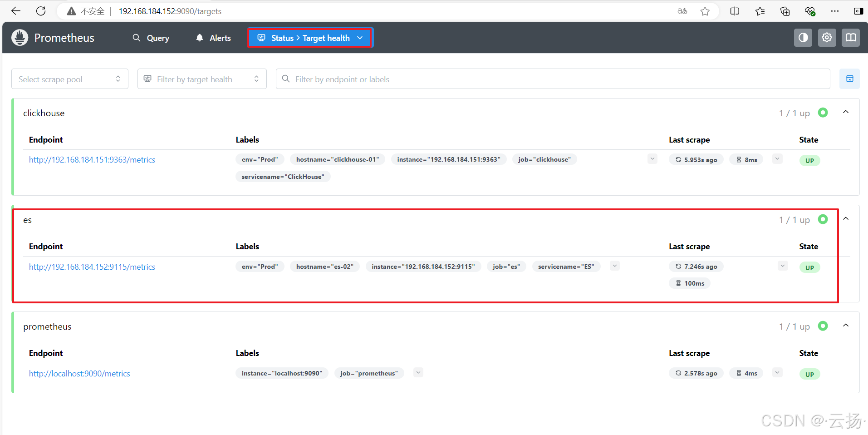Toggle the light/dark theme icon
The width and height of the screenshot is (868, 435).
pos(803,38)
